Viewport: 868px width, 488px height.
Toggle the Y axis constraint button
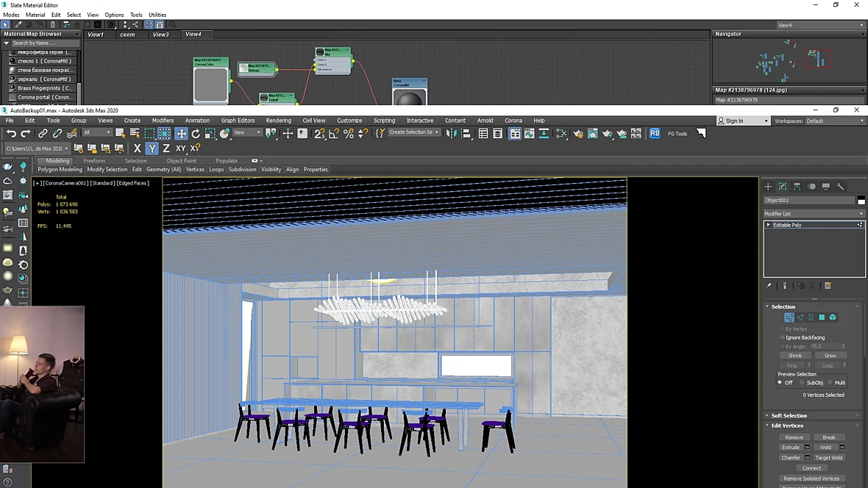coord(152,148)
